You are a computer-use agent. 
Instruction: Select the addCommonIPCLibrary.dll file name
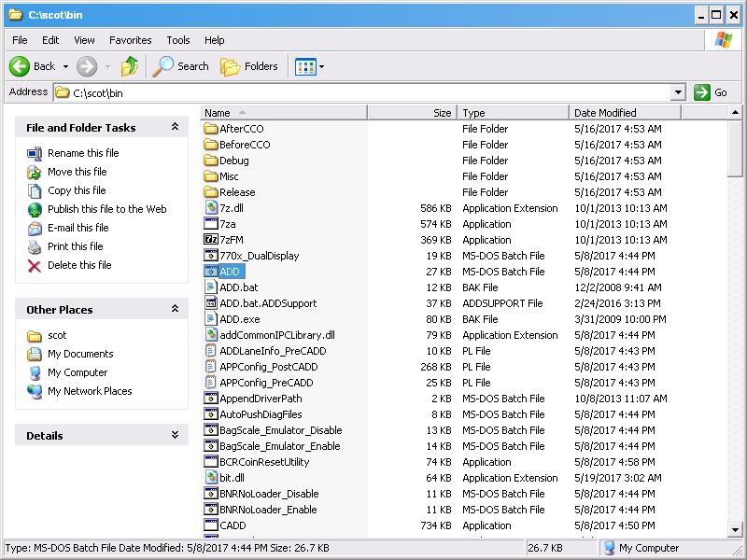click(277, 335)
